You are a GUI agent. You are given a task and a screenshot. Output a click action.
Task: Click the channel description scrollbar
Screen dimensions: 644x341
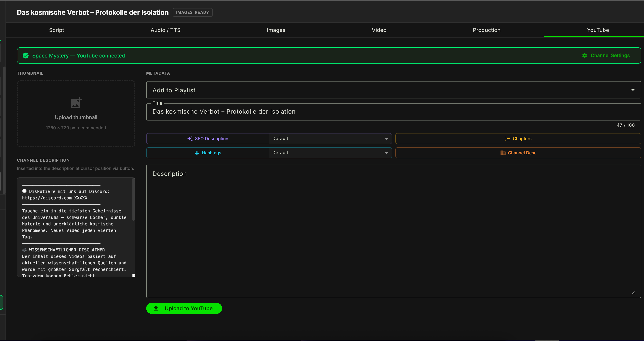click(133, 200)
